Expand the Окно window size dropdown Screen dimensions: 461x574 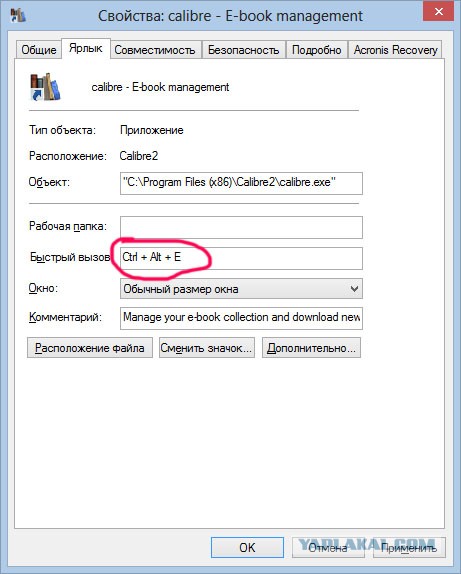pyautogui.click(x=241, y=289)
